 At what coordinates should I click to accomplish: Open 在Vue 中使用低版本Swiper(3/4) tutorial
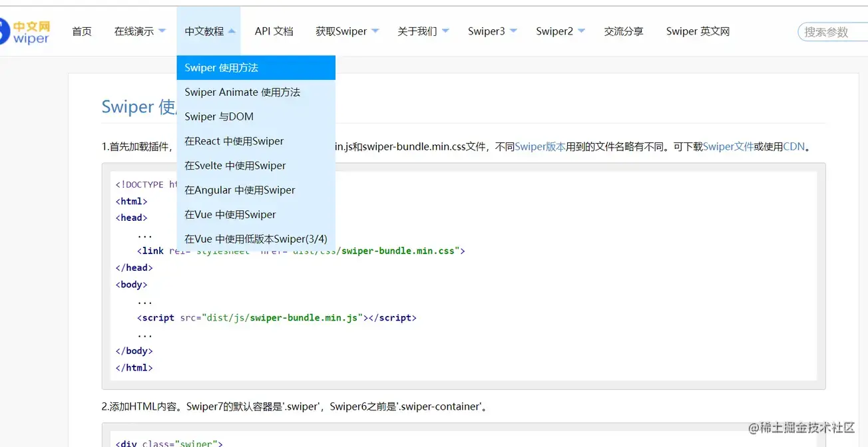pos(256,239)
